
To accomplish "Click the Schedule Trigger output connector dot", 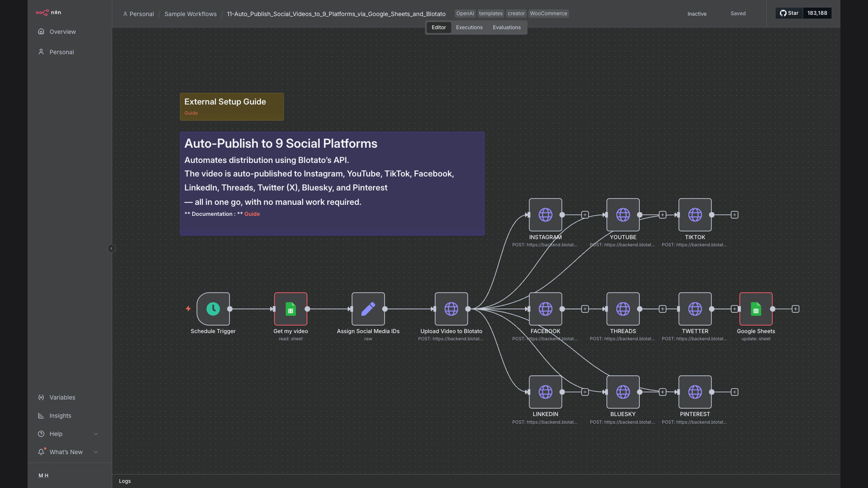I will 230,309.
